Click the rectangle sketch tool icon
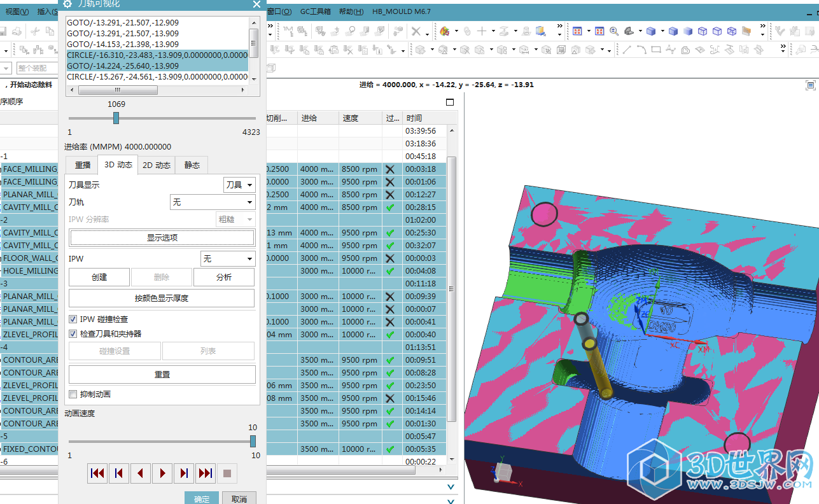 coord(656,49)
